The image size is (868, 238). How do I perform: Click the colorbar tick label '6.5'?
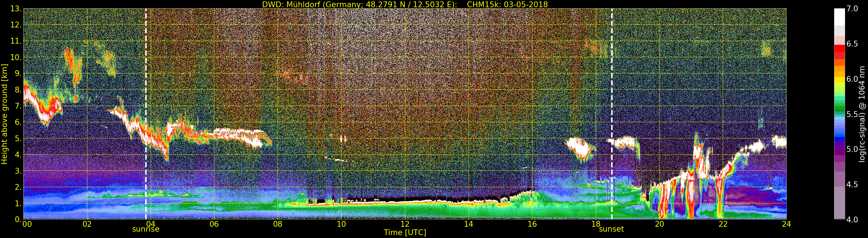click(x=852, y=44)
